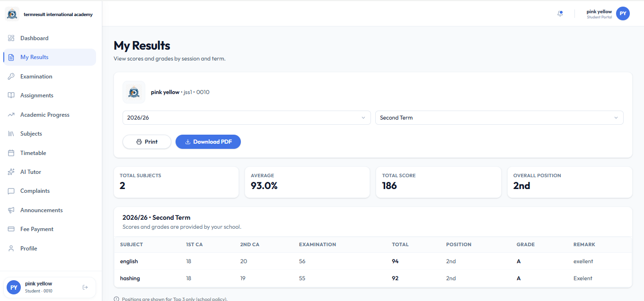
Task: Click the Complaints chat bubble icon
Action: pos(11,191)
